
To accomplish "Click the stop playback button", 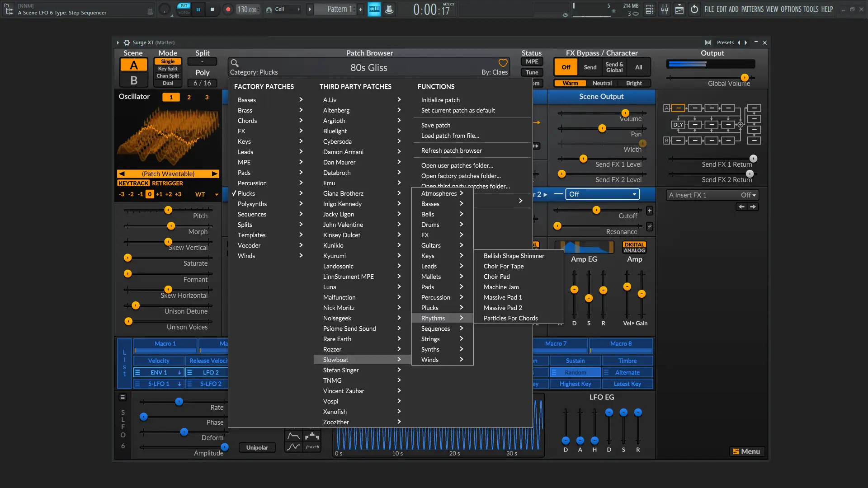I will coord(212,9).
